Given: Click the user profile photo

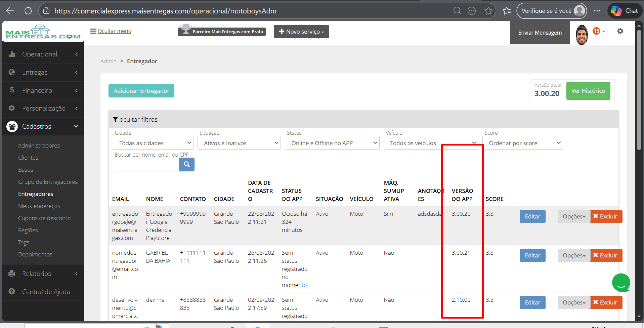Looking at the screenshot, I should pyautogui.click(x=582, y=35).
